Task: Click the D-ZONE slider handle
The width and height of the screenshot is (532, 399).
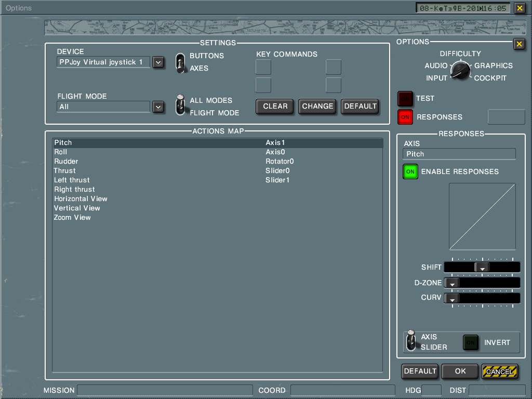Action: pyautogui.click(x=453, y=283)
